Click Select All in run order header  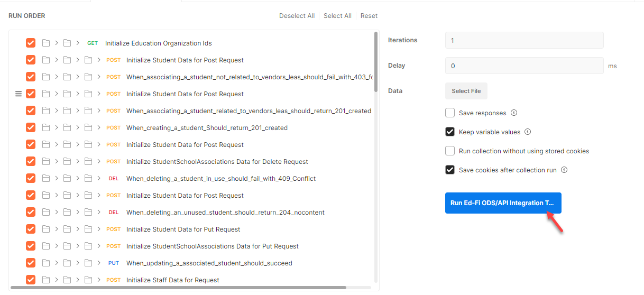coord(337,16)
